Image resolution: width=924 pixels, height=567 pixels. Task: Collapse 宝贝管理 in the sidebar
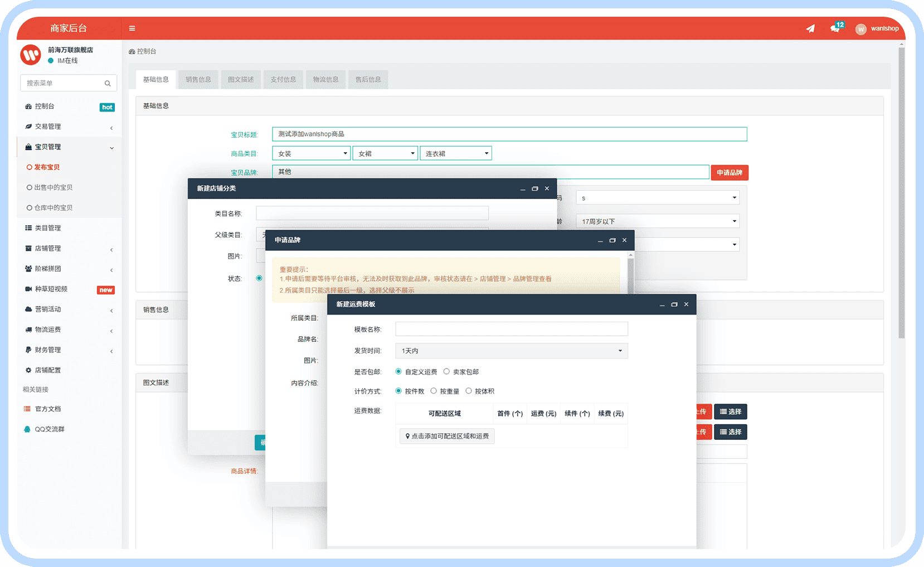tap(69, 147)
